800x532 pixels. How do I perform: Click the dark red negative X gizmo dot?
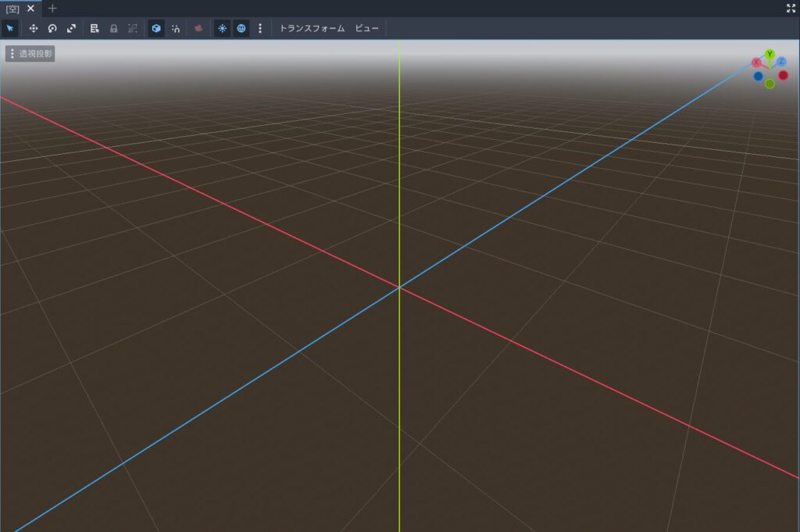tap(783, 76)
